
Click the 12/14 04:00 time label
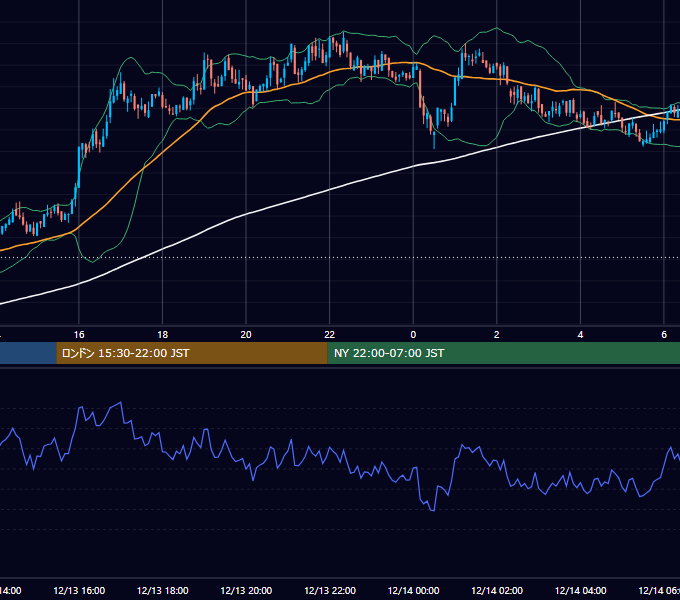click(x=581, y=590)
